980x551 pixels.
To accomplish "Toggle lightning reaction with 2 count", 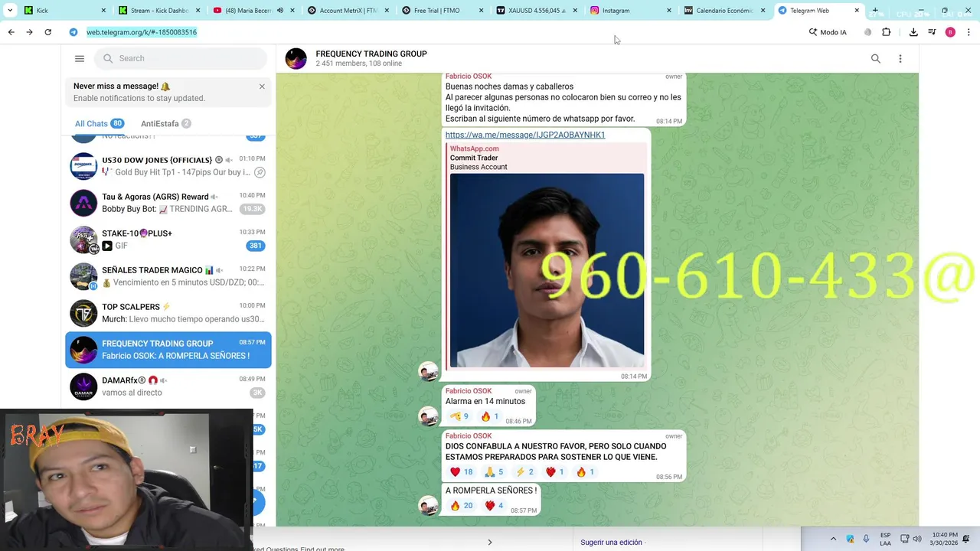I will pos(524,472).
